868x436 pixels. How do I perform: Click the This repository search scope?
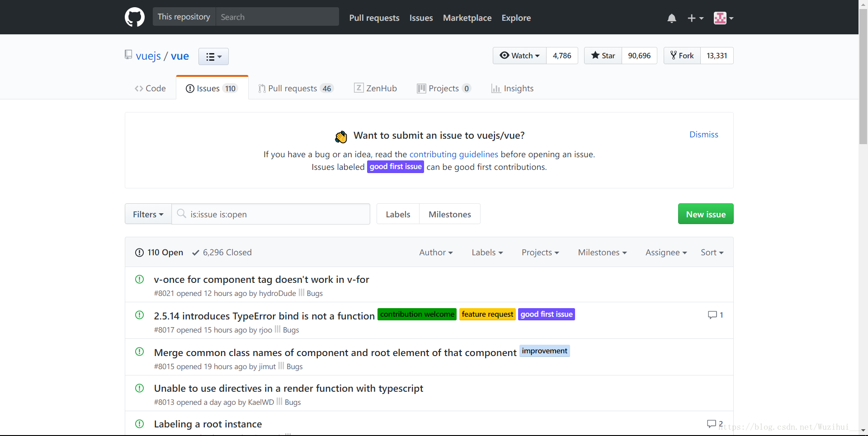[x=184, y=17]
